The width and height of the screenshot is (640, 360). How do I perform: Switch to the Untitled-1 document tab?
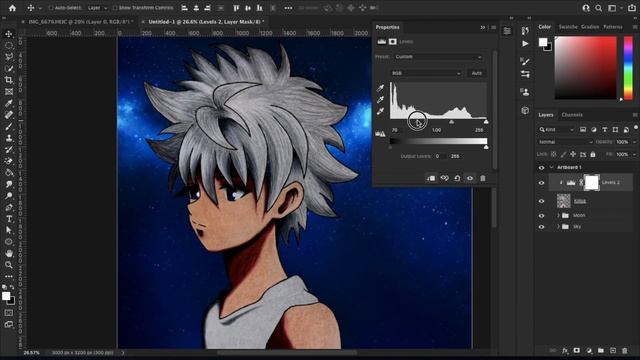(x=206, y=22)
